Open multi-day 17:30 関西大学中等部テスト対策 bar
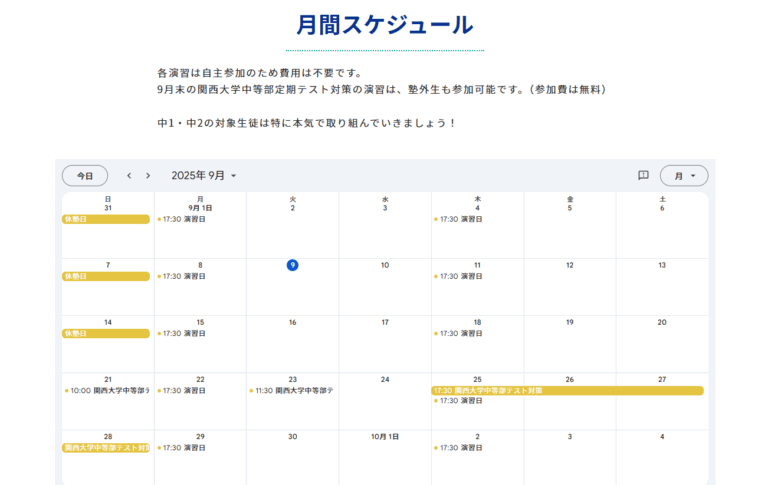This screenshot has width=768, height=485. point(567,390)
